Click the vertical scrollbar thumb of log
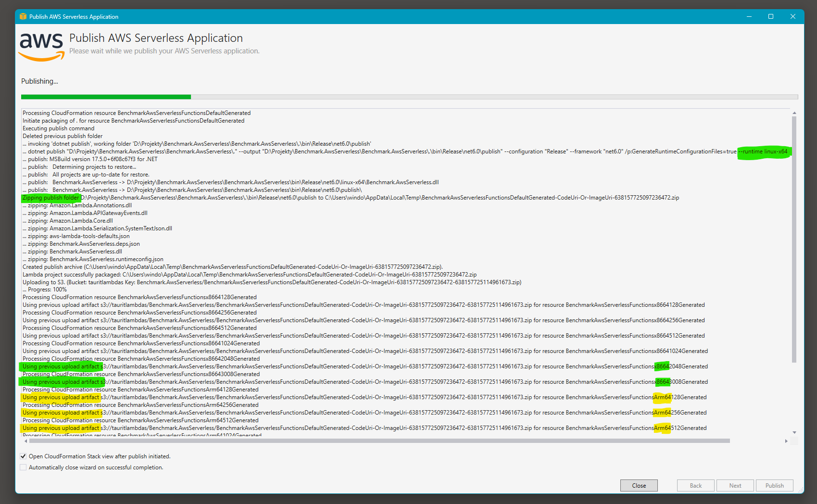The height and width of the screenshot is (504, 817). click(794, 239)
